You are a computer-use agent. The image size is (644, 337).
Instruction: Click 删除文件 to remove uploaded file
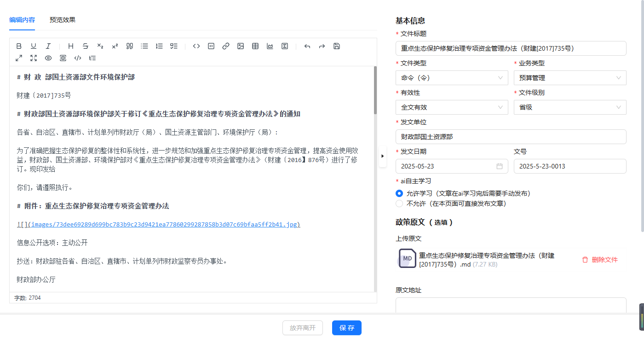pos(600,260)
